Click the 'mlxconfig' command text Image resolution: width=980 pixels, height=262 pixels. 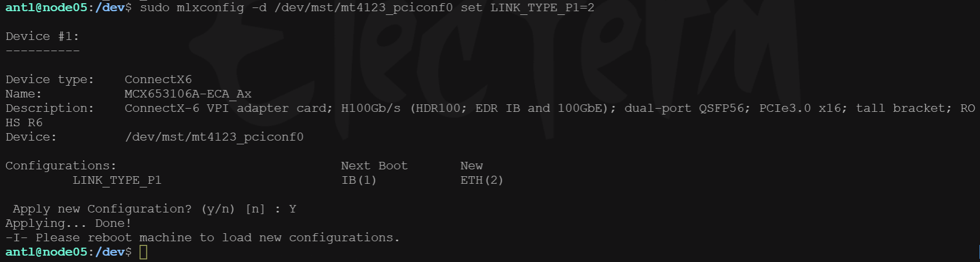(210, 7)
